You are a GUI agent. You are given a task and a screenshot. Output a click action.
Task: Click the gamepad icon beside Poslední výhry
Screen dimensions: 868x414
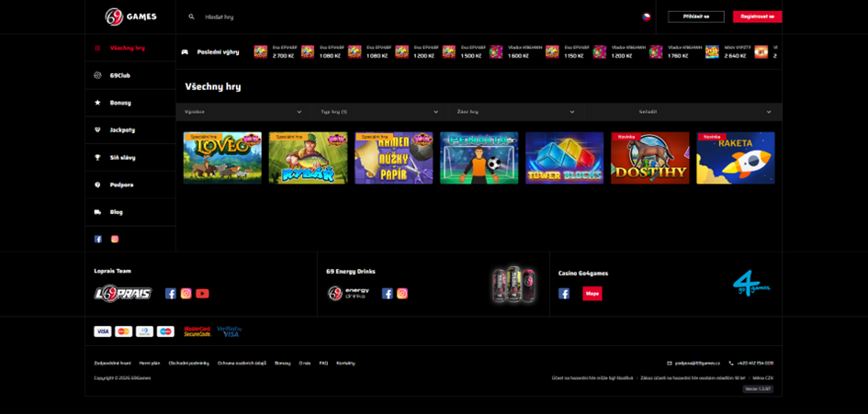click(x=185, y=52)
